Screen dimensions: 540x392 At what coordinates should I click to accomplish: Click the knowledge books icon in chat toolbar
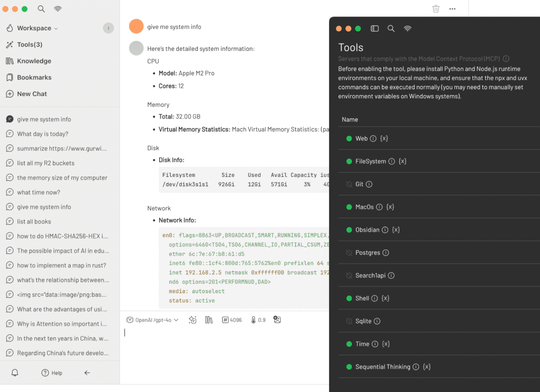pos(209,320)
